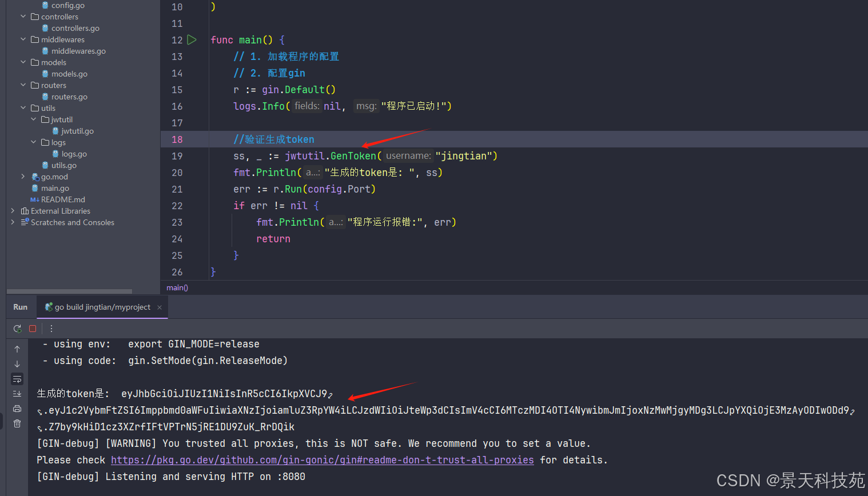Open jwtutil.go in the project tree
Screen dimensions: 868x496
tap(77, 131)
